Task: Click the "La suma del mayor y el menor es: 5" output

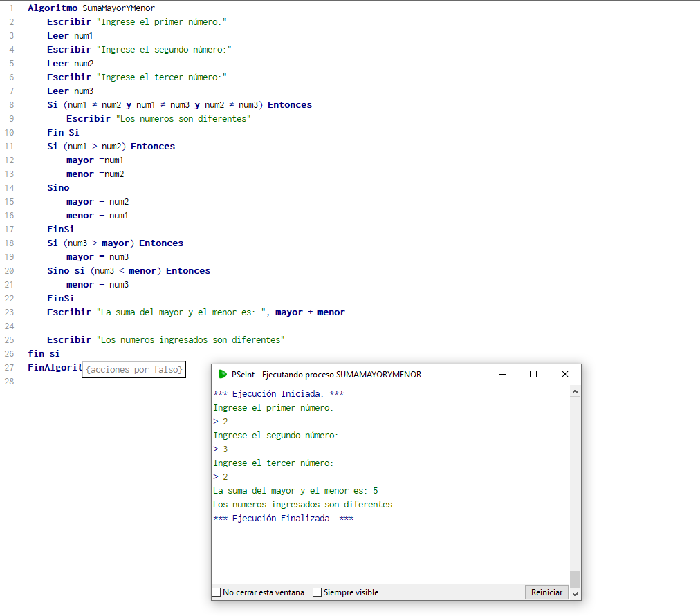Action: point(295,491)
